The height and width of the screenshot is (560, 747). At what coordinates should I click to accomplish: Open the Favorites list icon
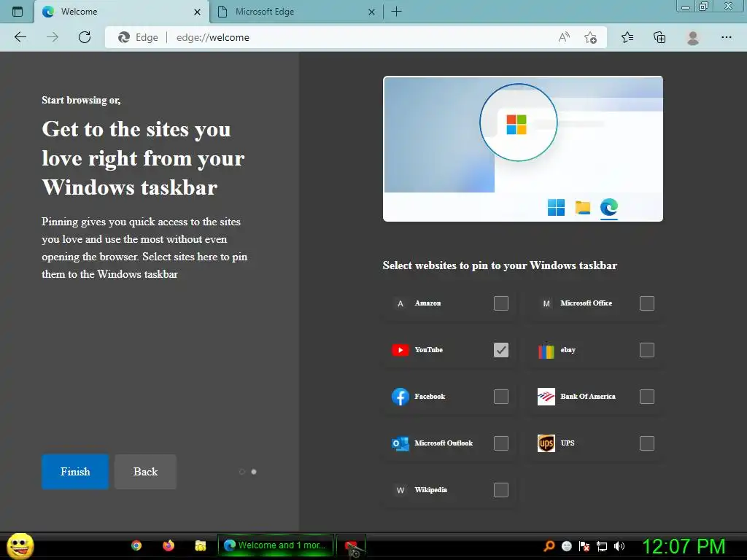click(x=627, y=37)
